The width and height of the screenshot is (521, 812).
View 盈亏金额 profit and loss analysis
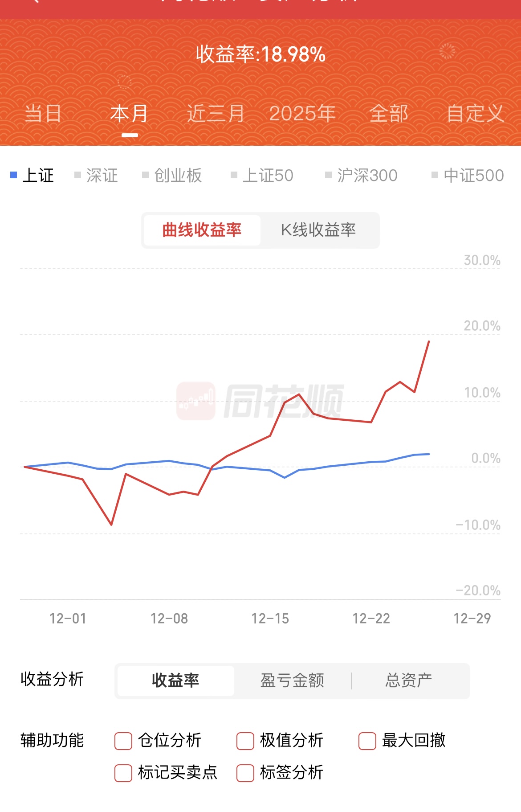pos(292,681)
